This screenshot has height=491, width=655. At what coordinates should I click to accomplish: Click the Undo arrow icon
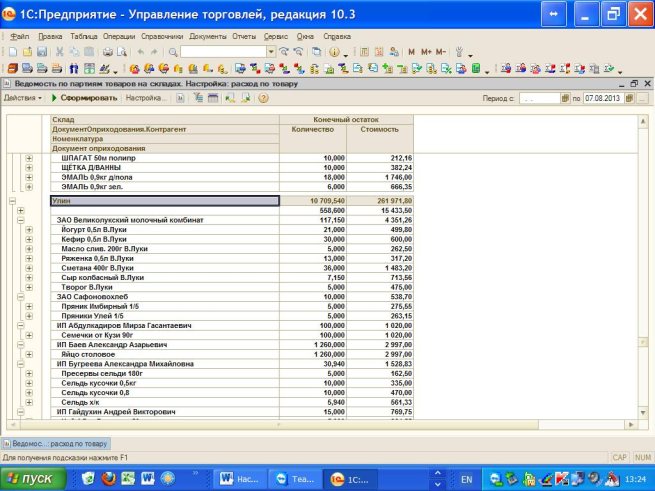pos(141,52)
